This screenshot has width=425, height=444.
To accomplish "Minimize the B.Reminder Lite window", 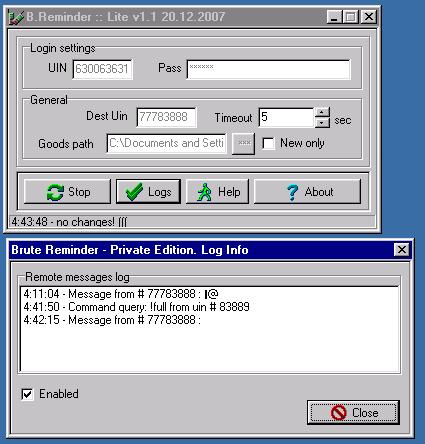I will click(x=334, y=17).
